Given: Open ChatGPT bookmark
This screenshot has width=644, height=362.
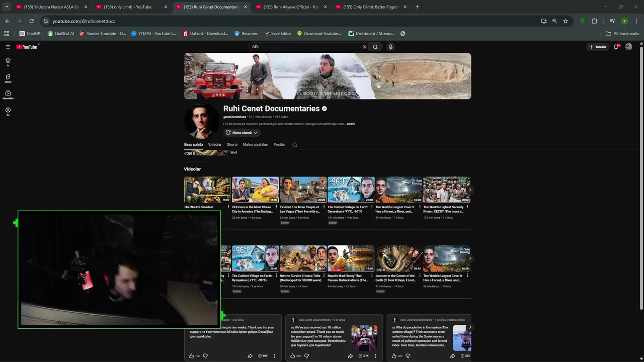Looking at the screenshot, I should pos(31,34).
